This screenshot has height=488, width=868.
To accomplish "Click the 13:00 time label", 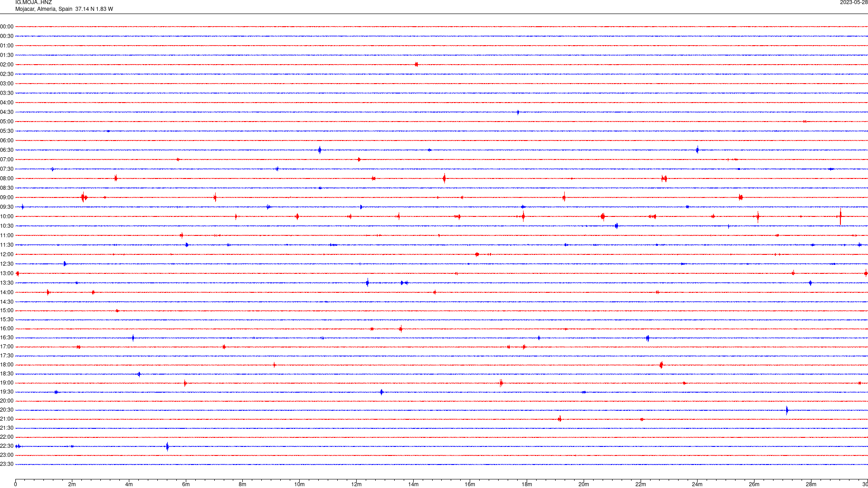I will (x=7, y=273).
